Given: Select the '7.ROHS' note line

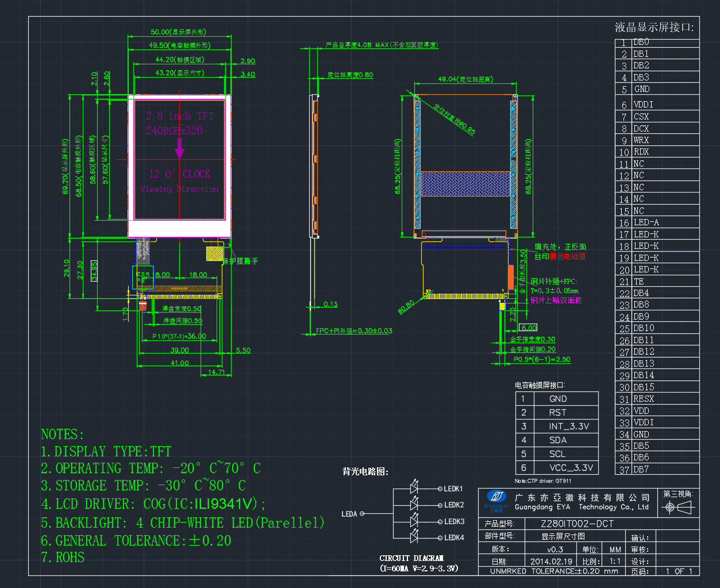Looking at the screenshot, I should click(63, 558).
